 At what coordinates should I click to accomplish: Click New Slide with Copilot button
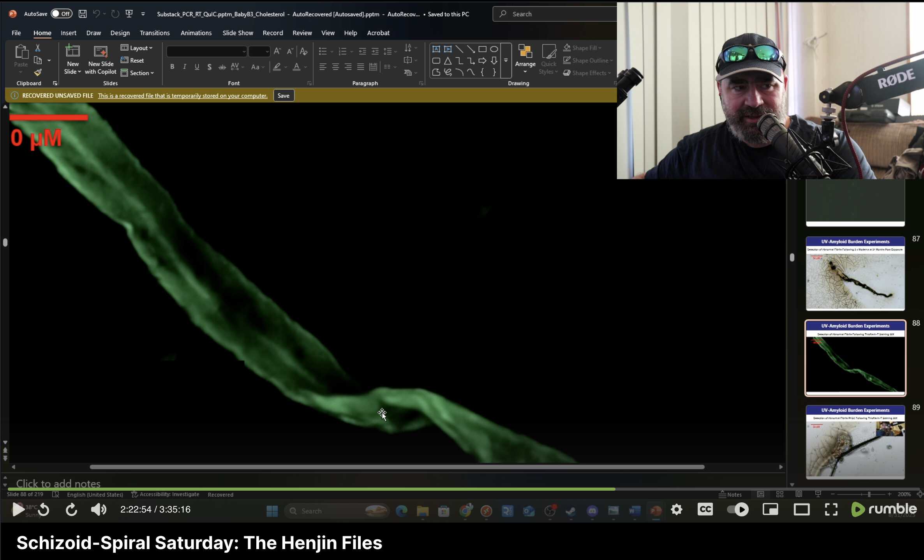tap(101, 60)
